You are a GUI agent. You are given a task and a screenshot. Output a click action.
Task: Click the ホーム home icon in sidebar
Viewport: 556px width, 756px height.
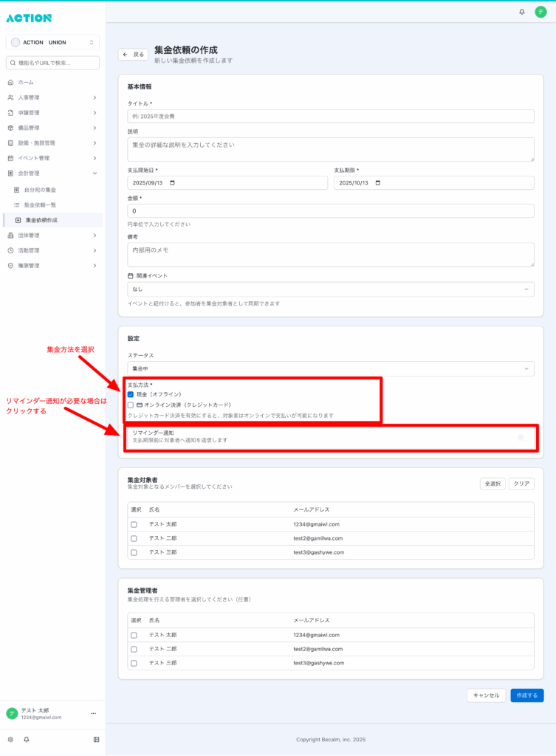click(x=10, y=82)
